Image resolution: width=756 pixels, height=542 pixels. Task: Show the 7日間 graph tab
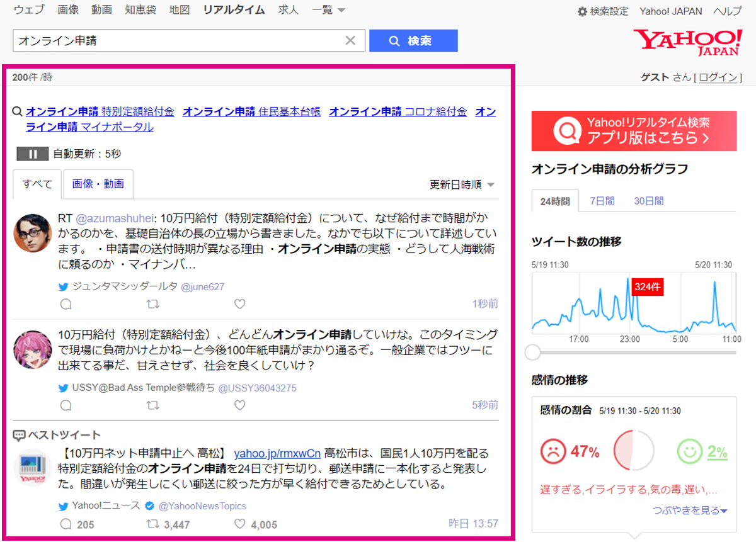coord(602,201)
